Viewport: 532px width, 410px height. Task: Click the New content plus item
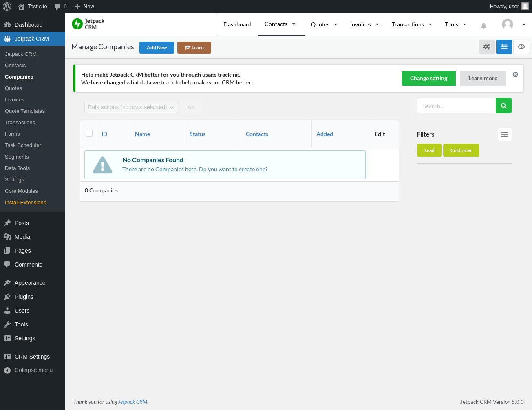point(84,7)
